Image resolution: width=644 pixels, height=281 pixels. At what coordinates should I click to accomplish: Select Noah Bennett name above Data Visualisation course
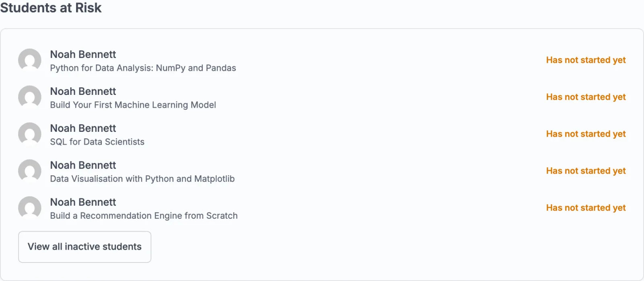(83, 165)
